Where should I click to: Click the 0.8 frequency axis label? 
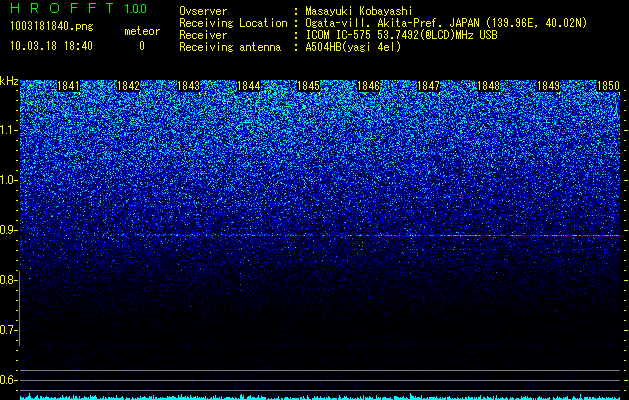pos(8,280)
